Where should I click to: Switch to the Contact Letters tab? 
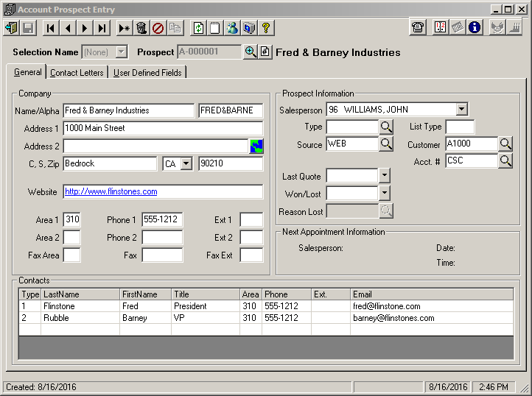77,73
